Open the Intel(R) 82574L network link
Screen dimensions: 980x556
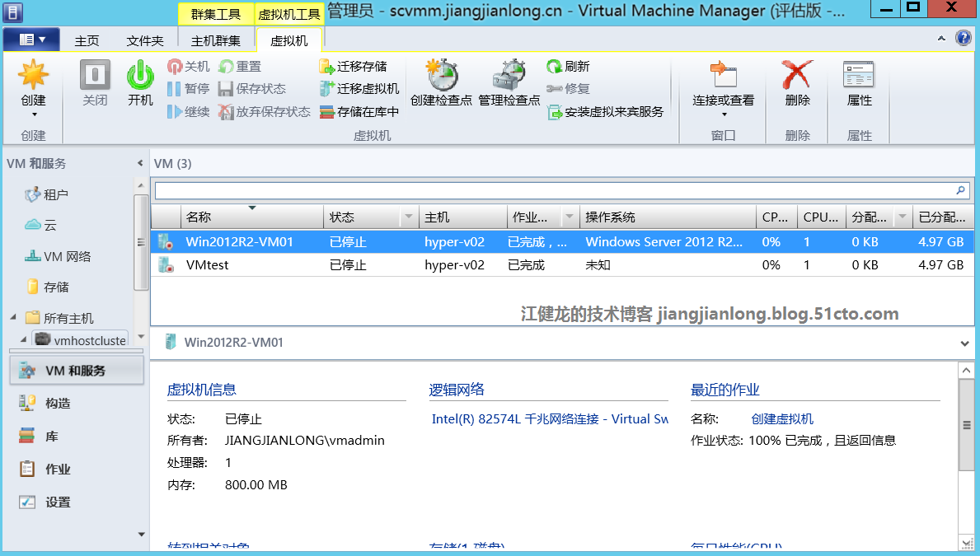point(550,419)
